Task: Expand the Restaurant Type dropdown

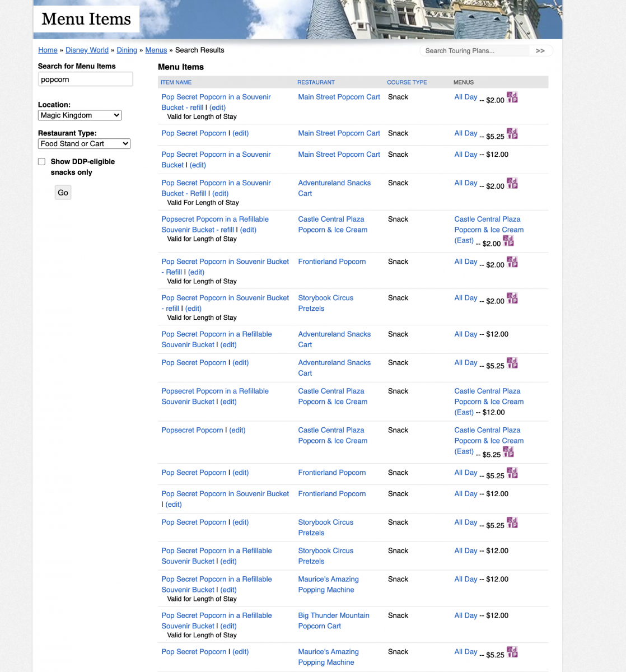Action: (84, 144)
